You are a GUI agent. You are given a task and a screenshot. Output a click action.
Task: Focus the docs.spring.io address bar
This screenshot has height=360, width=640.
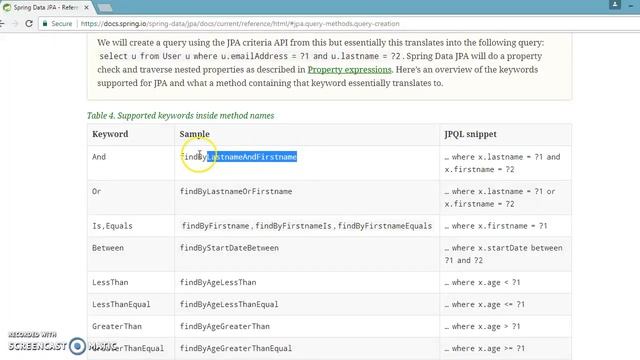click(240, 24)
